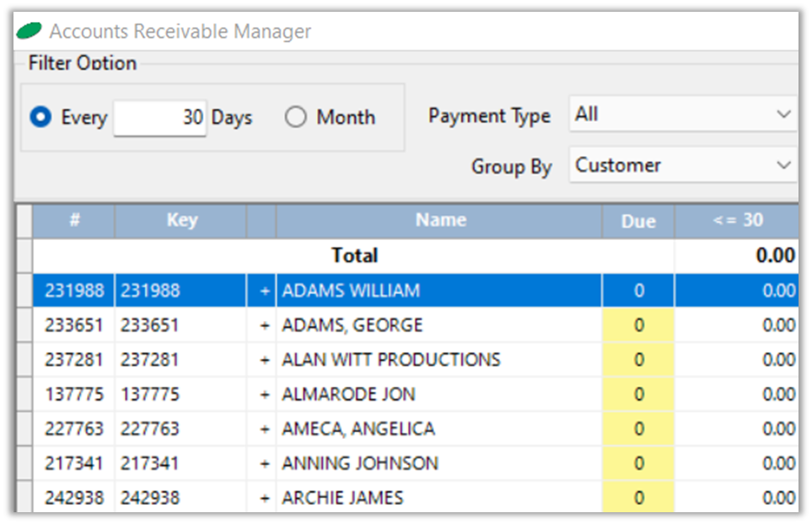Select the Month radio button

click(296, 117)
